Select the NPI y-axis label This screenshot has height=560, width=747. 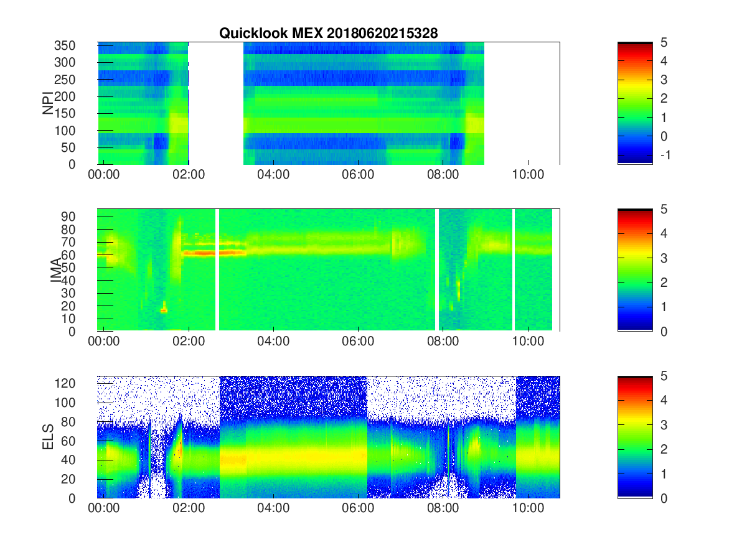click(48, 103)
